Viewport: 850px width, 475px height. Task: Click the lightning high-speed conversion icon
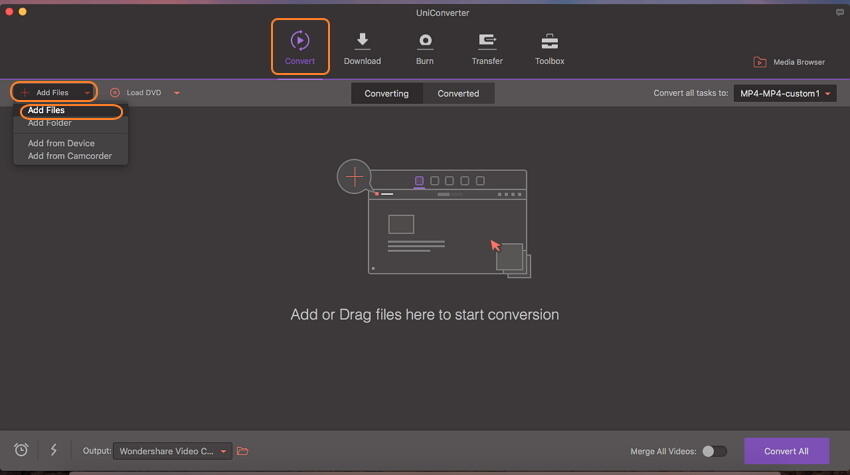(x=54, y=450)
